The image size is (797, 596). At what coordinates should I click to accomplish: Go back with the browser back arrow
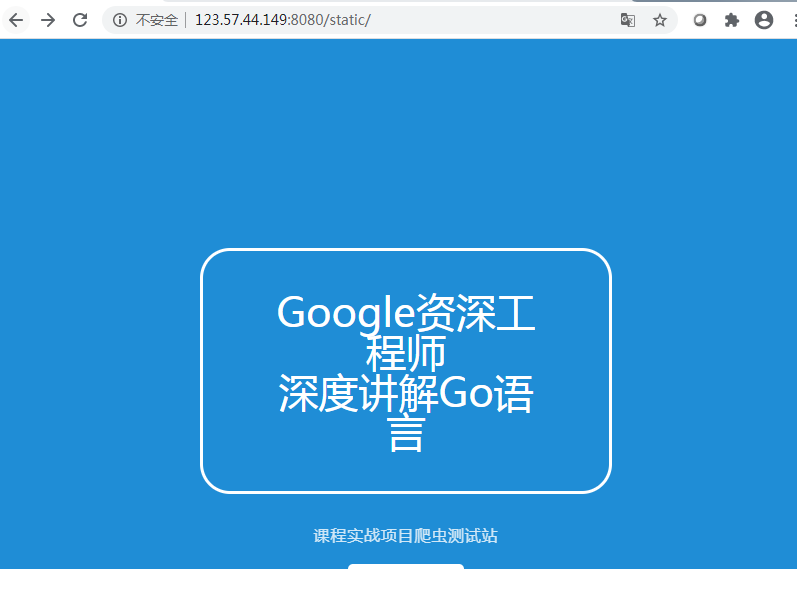pyautogui.click(x=16, y=20)
